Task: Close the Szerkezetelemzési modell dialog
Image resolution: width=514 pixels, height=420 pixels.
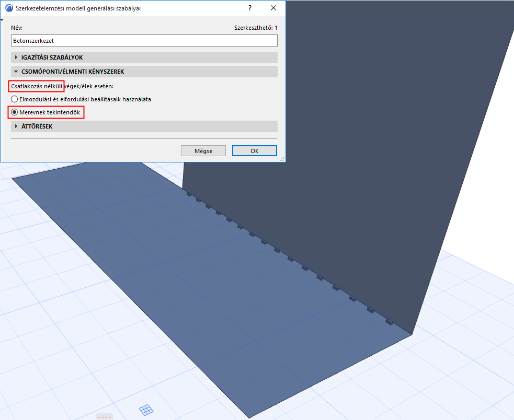Action: (x=273, y=8)
